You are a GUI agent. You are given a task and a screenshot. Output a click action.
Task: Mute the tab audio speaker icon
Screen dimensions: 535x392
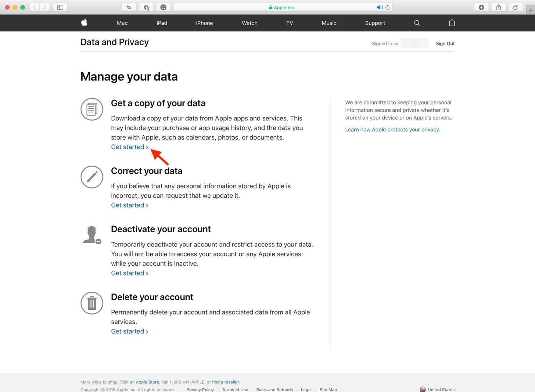[x=379, y=7]
